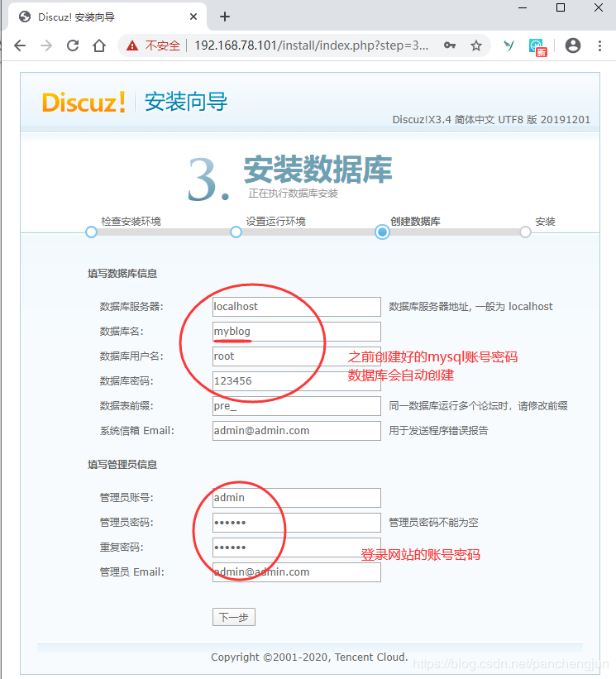
Task: Click the 填写数据库信息 heading
Action: tap(122, 274)
